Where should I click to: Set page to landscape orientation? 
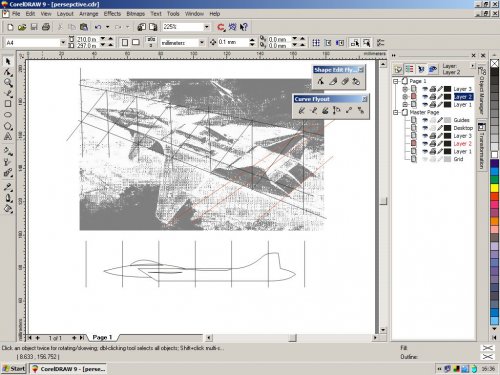[136, 43]
